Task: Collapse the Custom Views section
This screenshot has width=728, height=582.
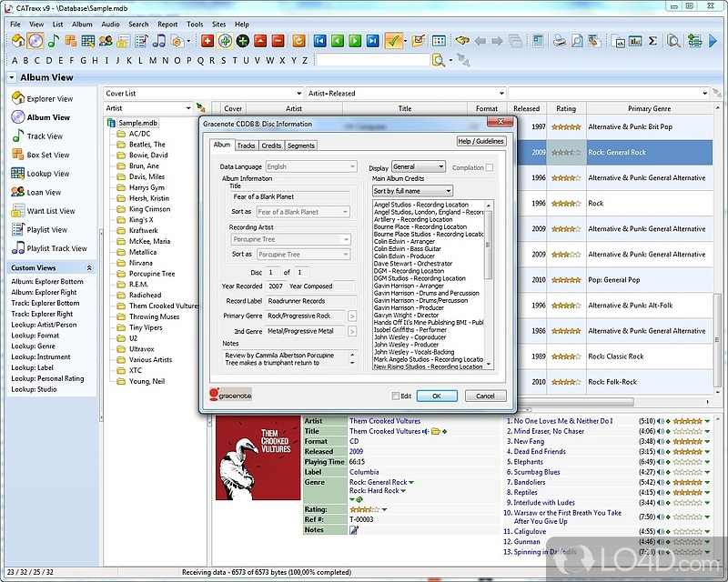Action: (89, 268)
